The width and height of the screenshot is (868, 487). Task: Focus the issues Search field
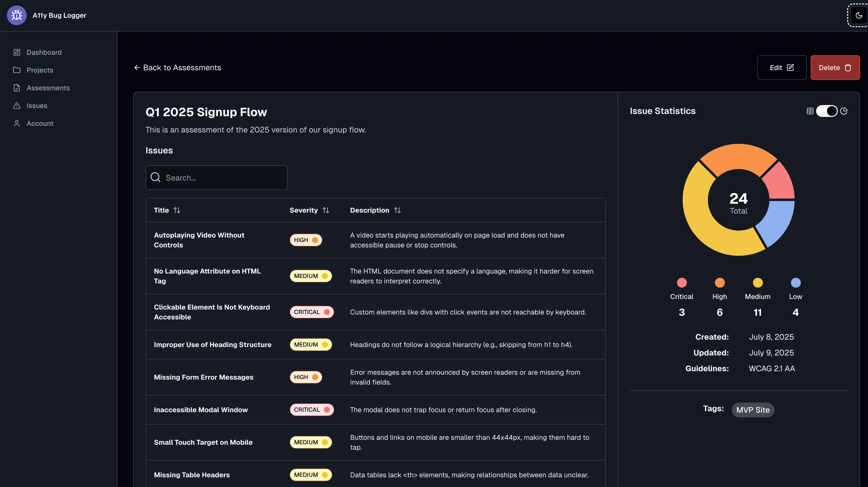[x=216, y=177]
